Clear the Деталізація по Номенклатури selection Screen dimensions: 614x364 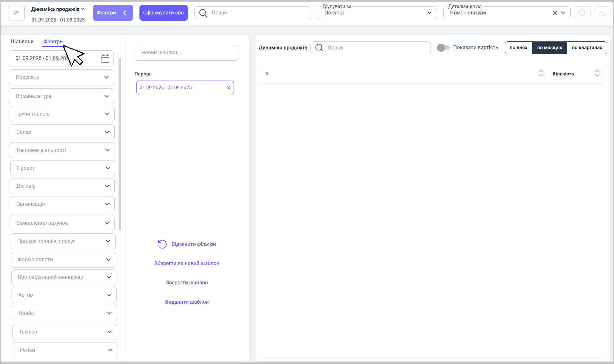click(x=555, y=13)
